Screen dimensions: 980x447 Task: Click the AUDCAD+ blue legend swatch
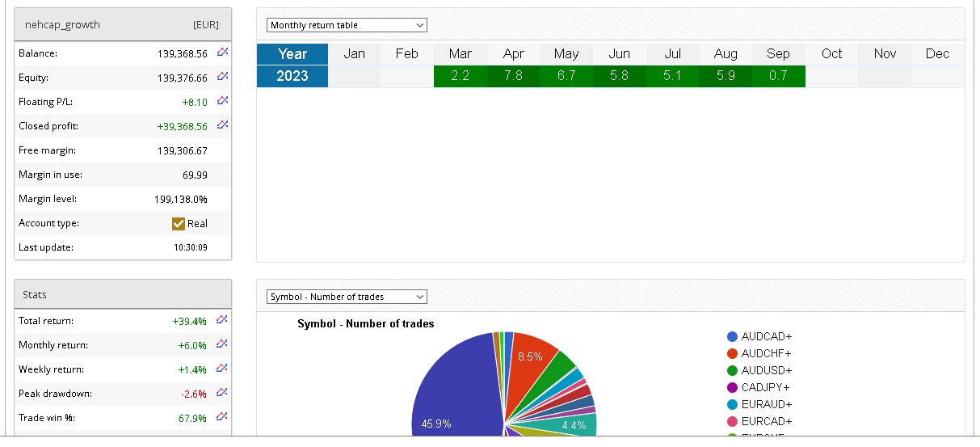[x=732, y=336]
